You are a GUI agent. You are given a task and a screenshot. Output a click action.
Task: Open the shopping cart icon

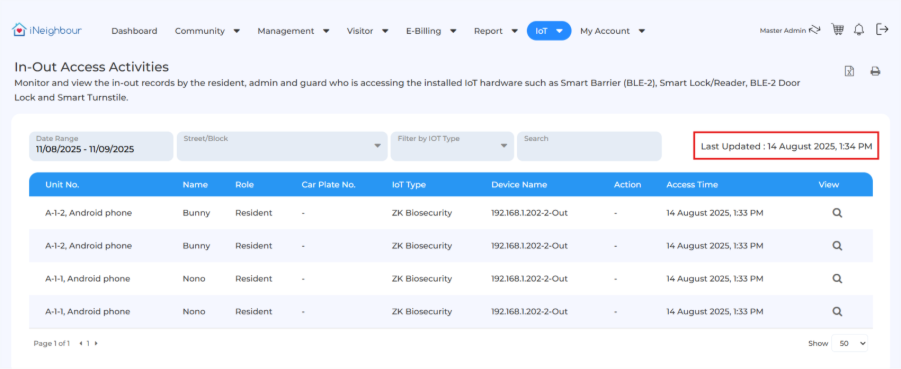click(837, 30)
